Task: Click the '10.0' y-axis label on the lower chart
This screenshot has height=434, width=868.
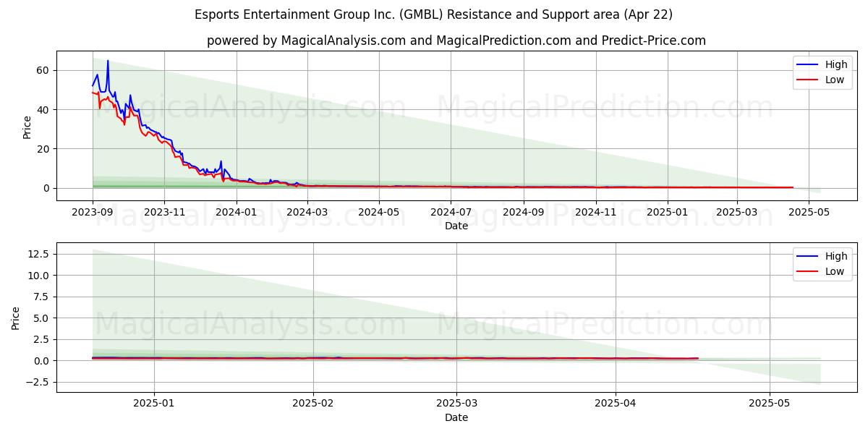Action: (x=38, y=276)
